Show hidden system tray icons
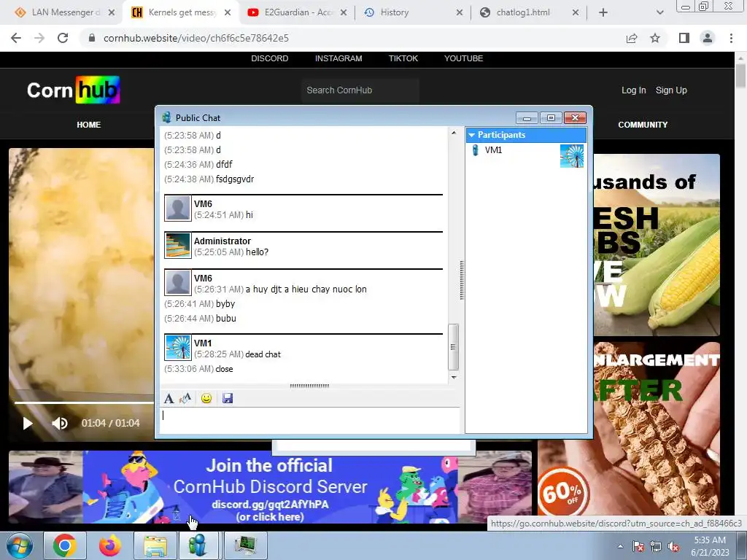747x560 pixels. [x=620, y=546]
